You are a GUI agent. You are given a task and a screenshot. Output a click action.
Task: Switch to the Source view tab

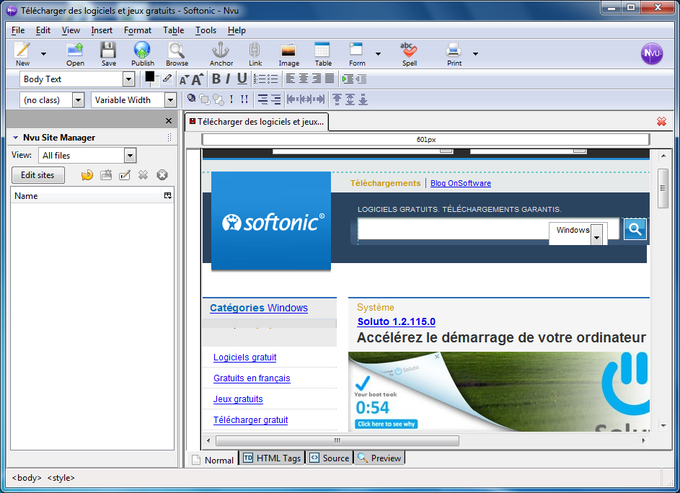pos(330,458)
